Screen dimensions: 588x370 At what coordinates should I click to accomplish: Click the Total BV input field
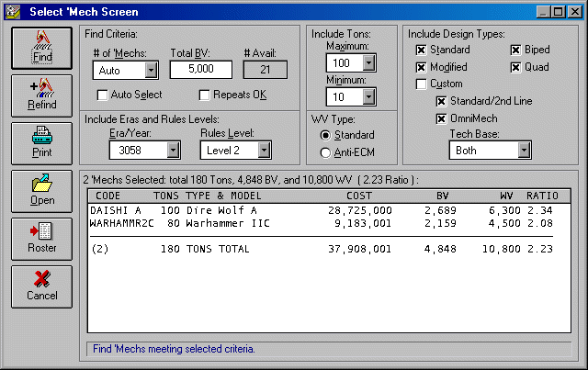coord(201,70)
